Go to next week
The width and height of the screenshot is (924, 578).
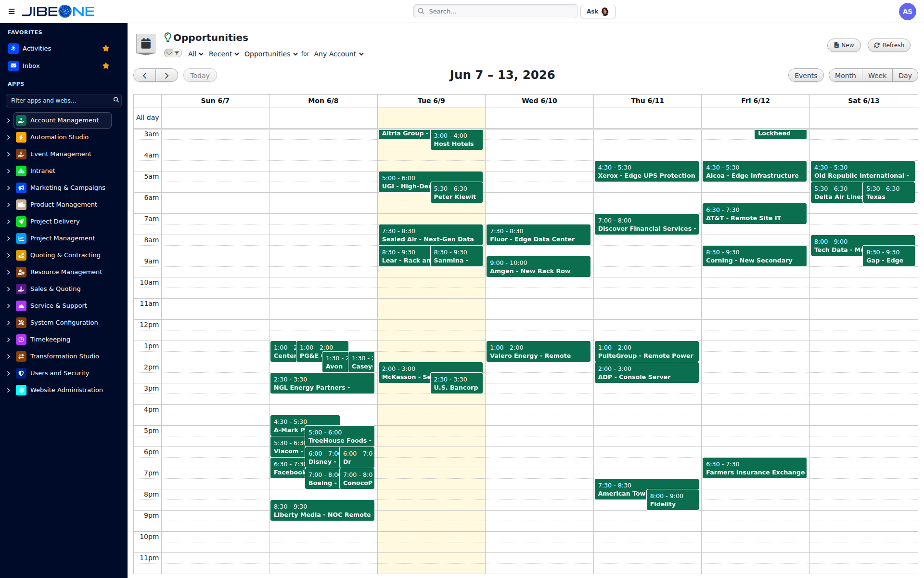click(167, 75)
